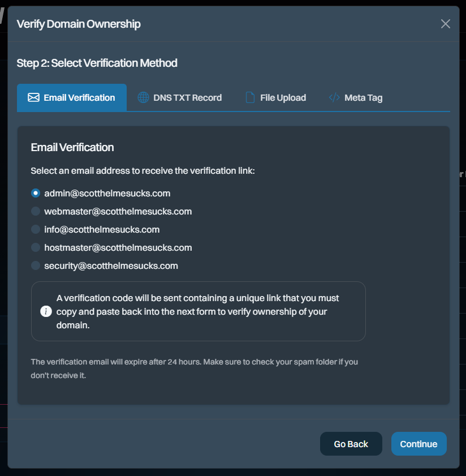Screen dimensions: 466x476
Task: Click the code brackets icon for Meta Tag
Action: [x=334, y=97]
